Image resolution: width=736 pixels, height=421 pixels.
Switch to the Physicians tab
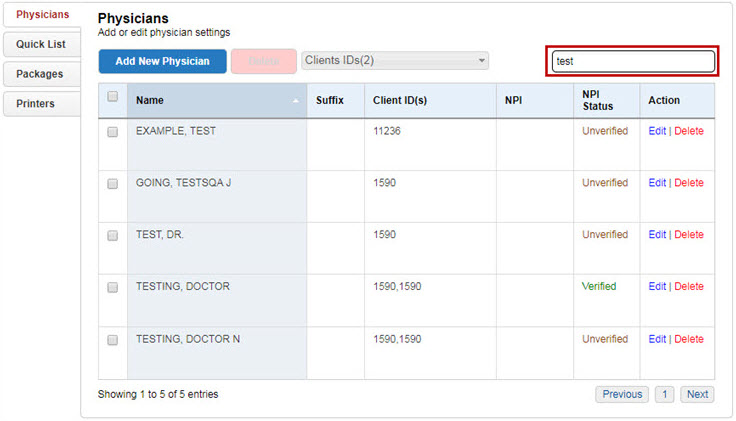(42, 14)
